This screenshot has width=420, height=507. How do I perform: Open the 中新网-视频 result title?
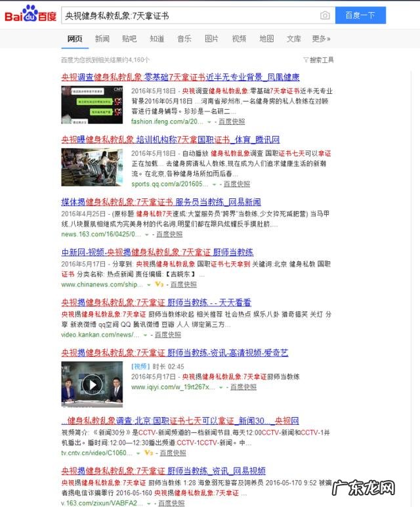point(157,252)
